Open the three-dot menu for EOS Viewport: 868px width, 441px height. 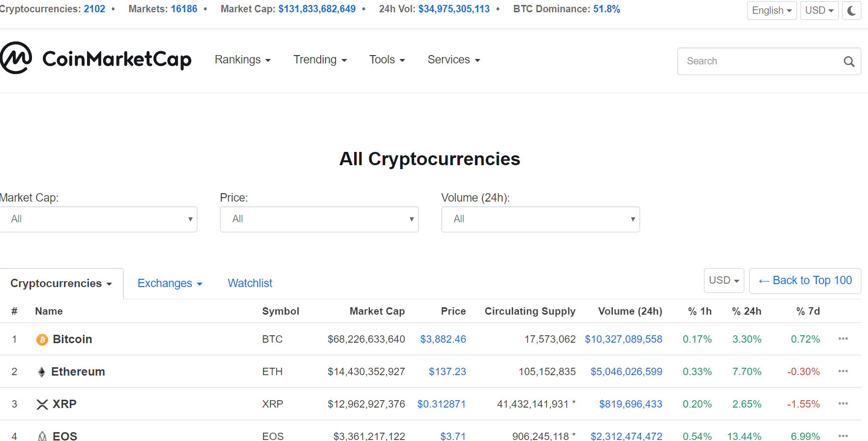coord(843,436)
